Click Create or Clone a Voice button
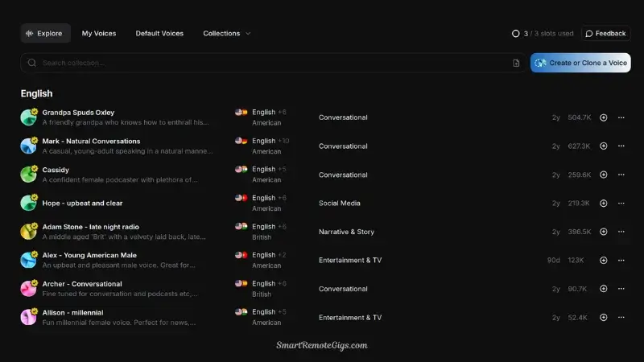 click(x=580, y=63)
